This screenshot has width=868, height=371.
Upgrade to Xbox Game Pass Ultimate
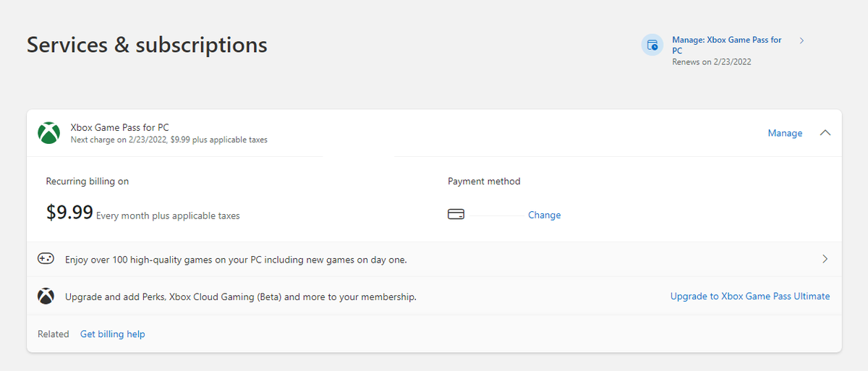tap(750, 296)
